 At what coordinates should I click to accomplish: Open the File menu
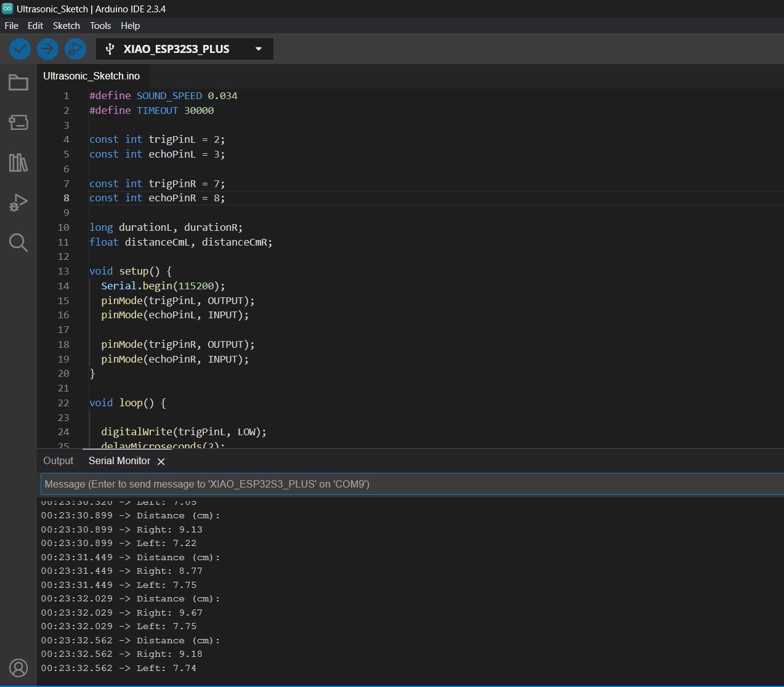click(11, 25)
